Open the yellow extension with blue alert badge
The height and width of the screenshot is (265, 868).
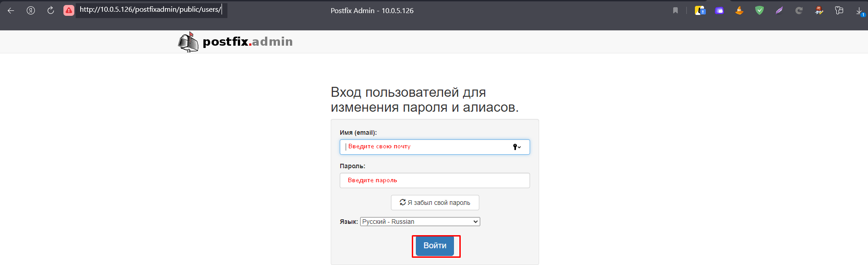pyautogui.click(x=700, y=10)
